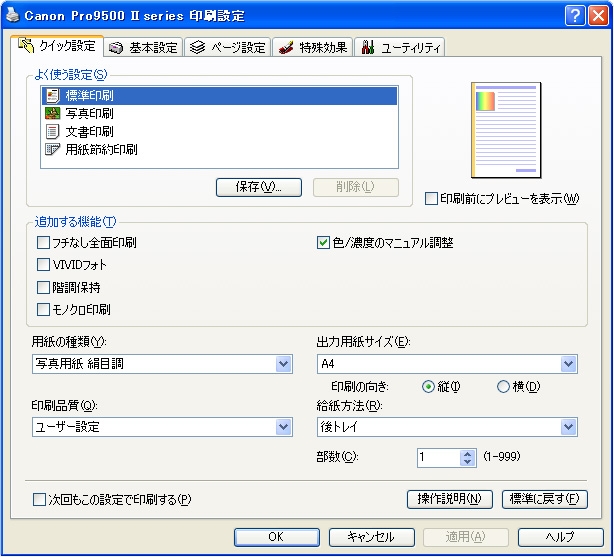
Task: Check 次回もこの設定で印刷する
Action: coord(40,499)
